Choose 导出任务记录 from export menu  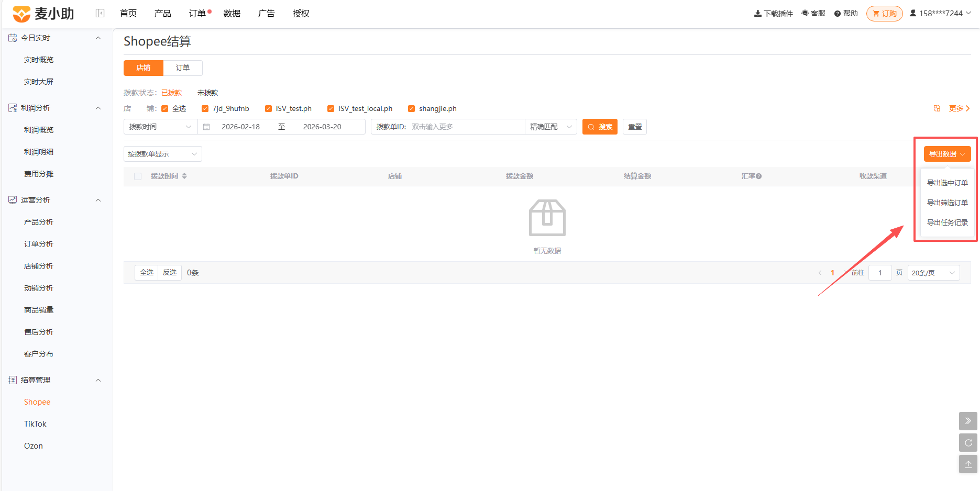(x=947, y=222)
